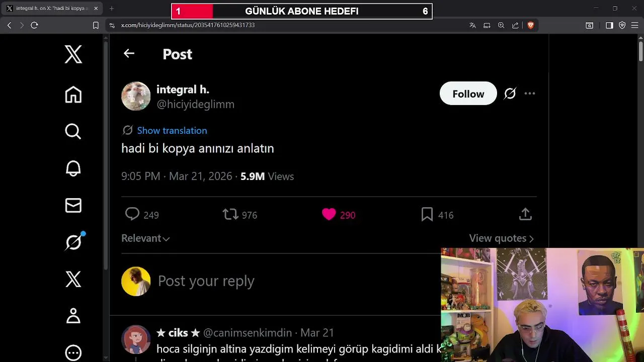
Task: Open the browser hamburger menu
Action: click(x=634, y=25)
